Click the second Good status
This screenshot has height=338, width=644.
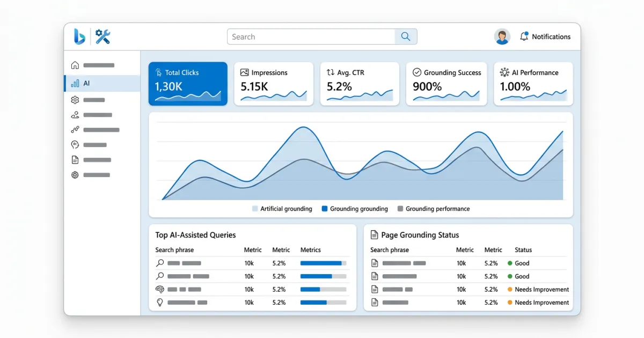click(518, 276)
